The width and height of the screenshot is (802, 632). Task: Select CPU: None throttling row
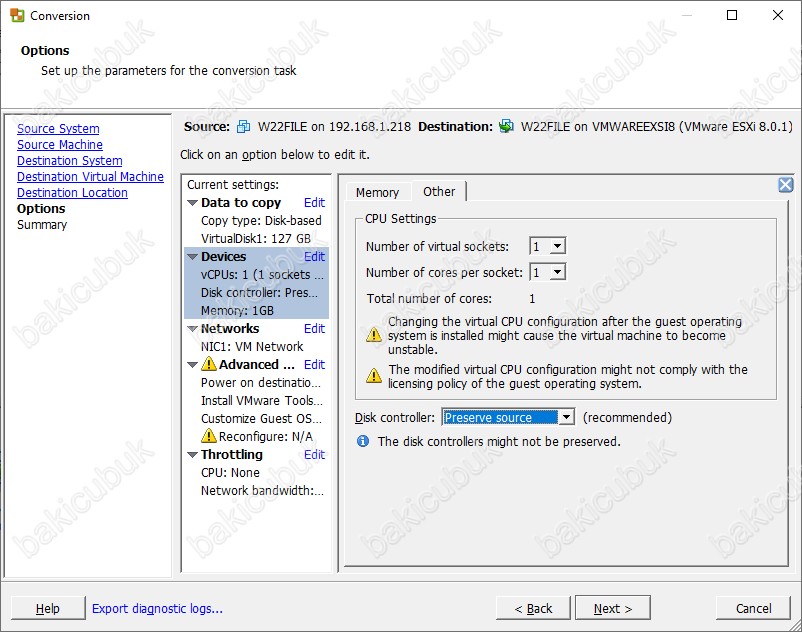[230, 472]
